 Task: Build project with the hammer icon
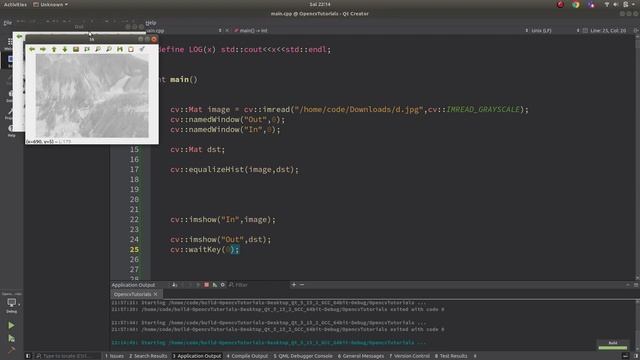[x=11, y=349]
